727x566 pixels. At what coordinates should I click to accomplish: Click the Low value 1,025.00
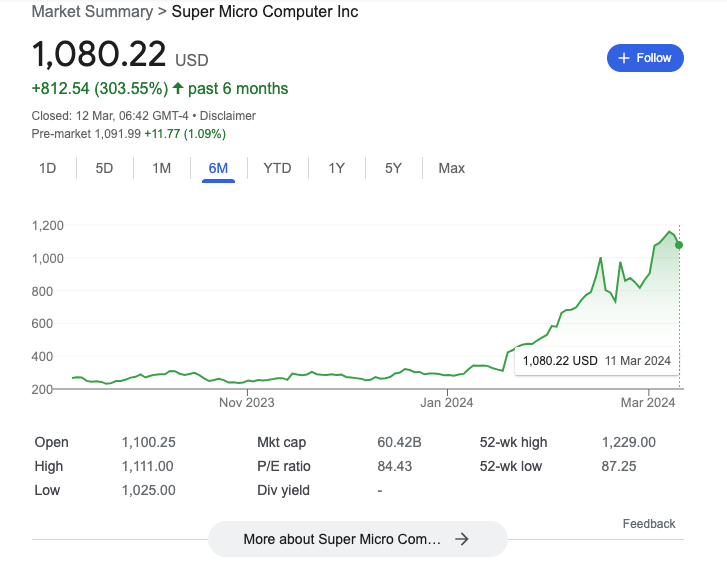[148, 490]
